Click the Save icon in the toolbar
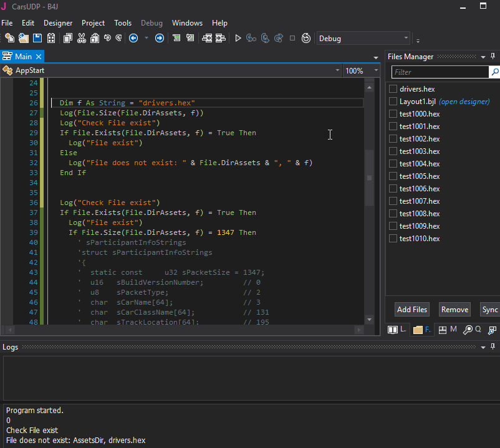The height and width of the screenshot is (448, 500). point(37,38)
